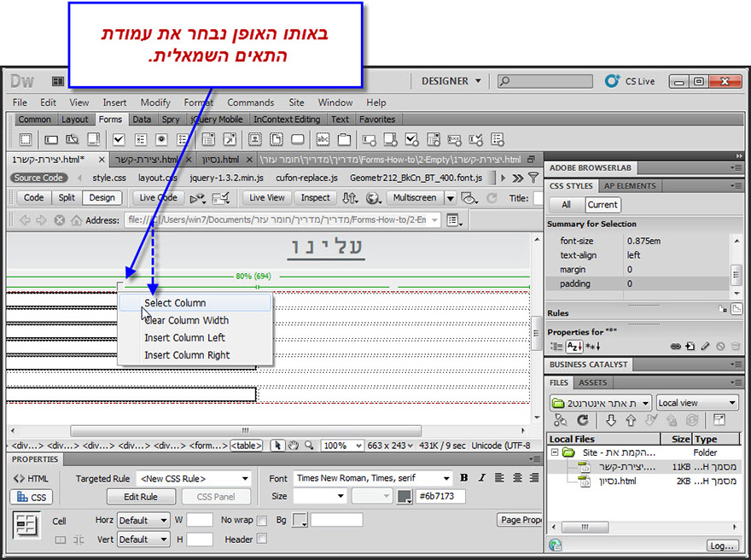Switch to the ASSETS panel tab
This screenshot has width=751, height=560.
[592, 382]
